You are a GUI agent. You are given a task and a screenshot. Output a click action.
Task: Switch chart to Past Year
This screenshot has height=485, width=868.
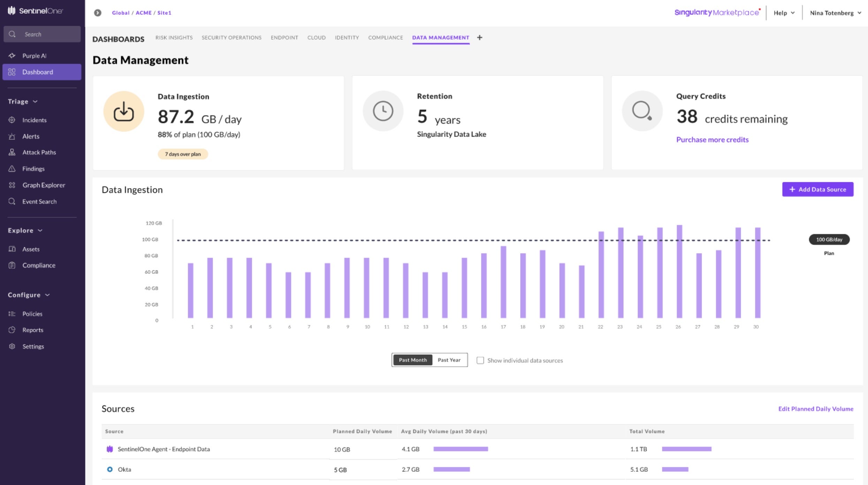449,360
